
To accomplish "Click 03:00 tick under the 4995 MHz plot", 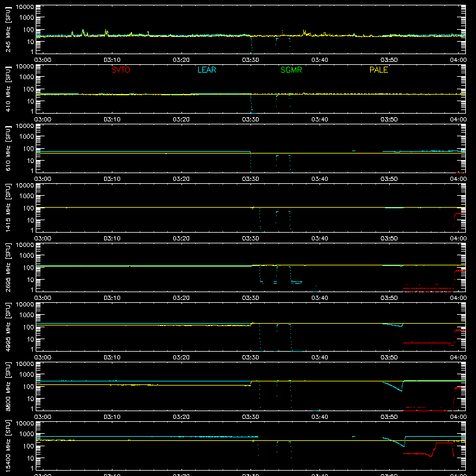I will pyautogui.click(x=42, y=358).
